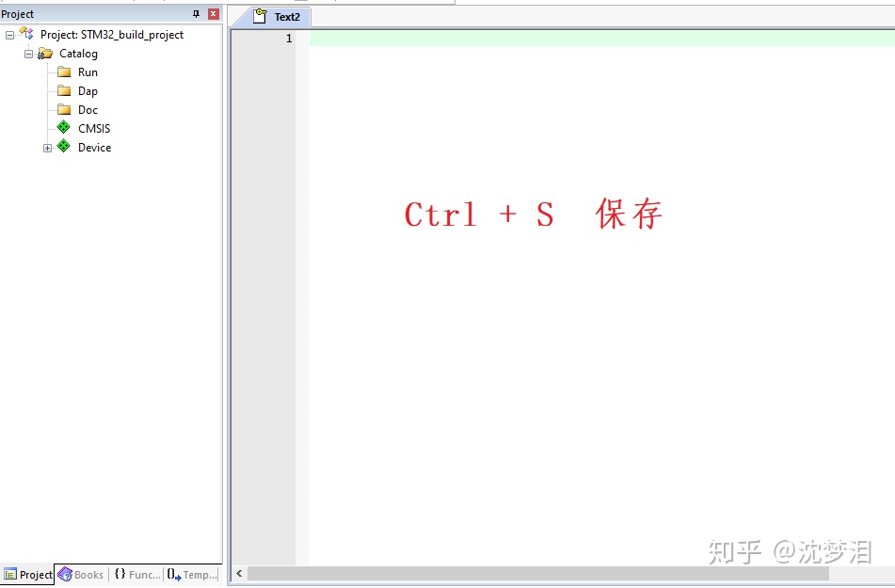Click the Run folder icon

[x=62, y=72]
